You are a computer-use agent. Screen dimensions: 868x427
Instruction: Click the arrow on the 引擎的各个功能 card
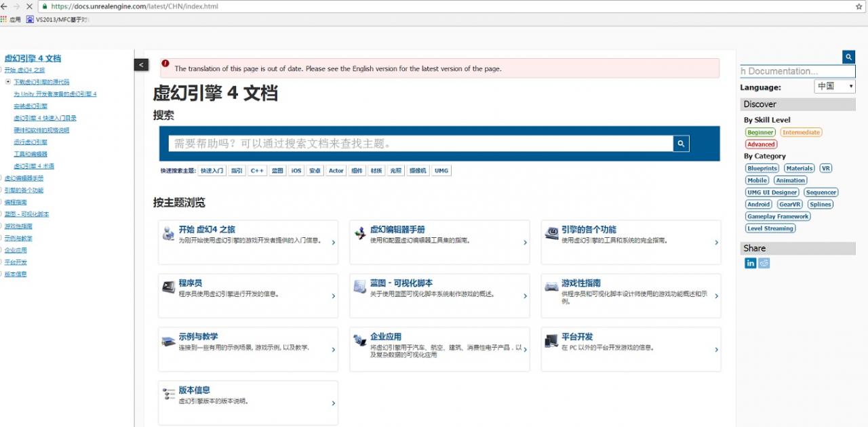716,243
